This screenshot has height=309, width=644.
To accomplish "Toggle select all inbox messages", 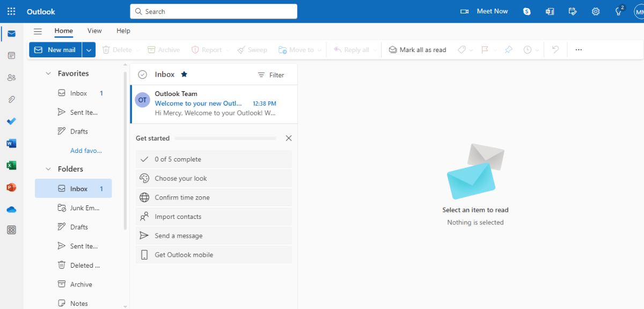I will click(142, 74).
